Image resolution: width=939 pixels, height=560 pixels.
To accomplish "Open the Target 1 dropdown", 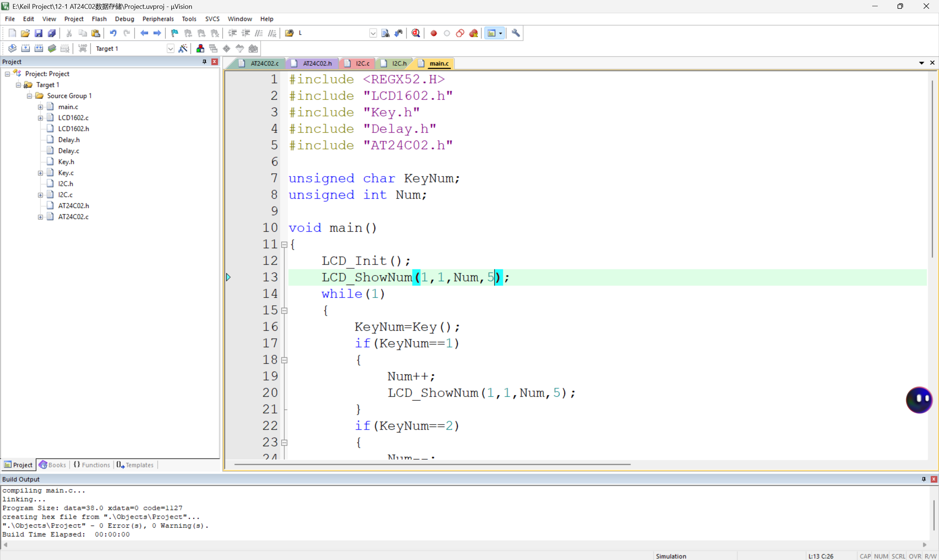I will tap(170, 48).
